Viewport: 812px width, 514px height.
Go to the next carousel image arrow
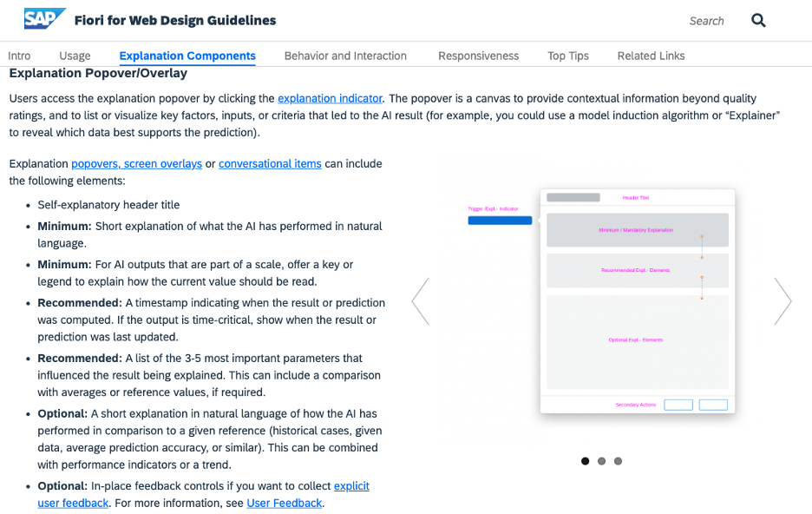[783, 301]
